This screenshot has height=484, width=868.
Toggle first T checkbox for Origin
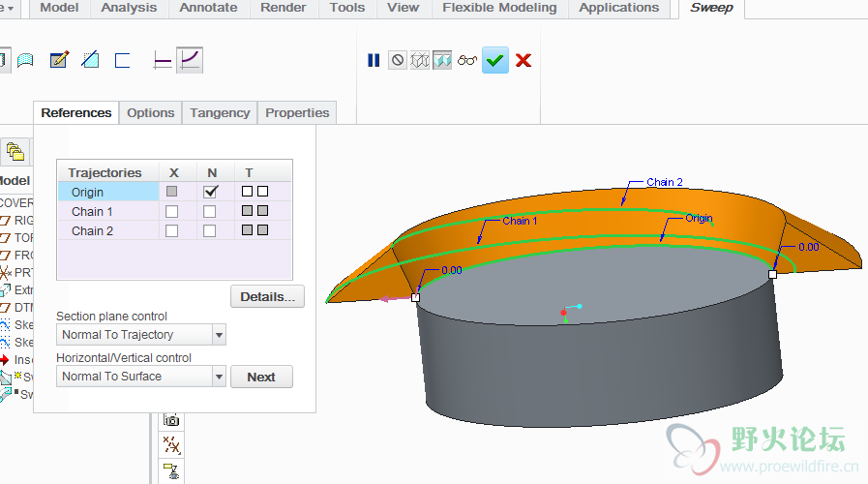click(x=247, y=191)
